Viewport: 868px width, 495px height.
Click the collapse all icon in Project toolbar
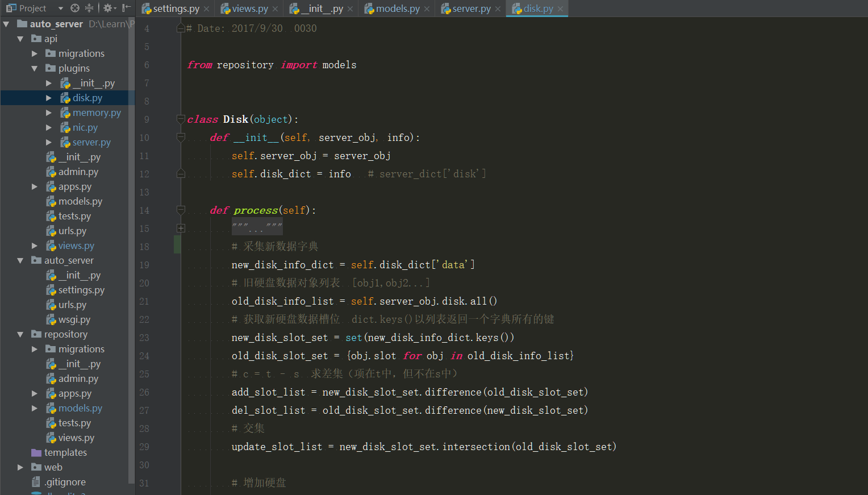click(89, 8)
